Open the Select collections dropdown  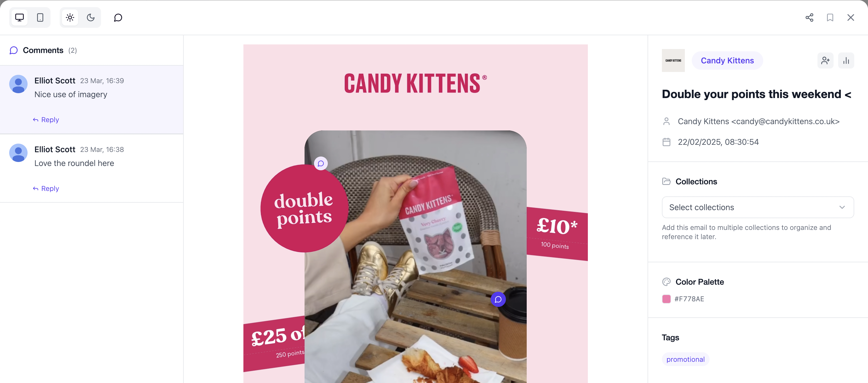coord(758,207)
